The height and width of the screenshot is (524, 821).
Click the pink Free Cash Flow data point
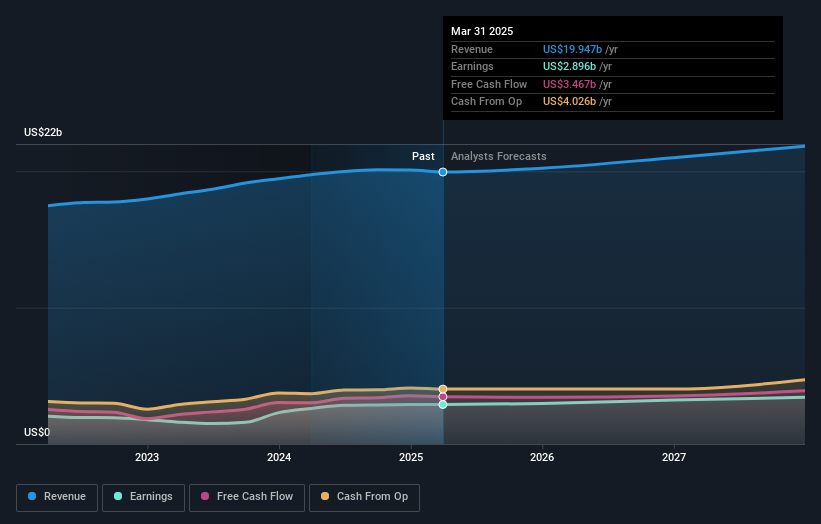[443, 397]
